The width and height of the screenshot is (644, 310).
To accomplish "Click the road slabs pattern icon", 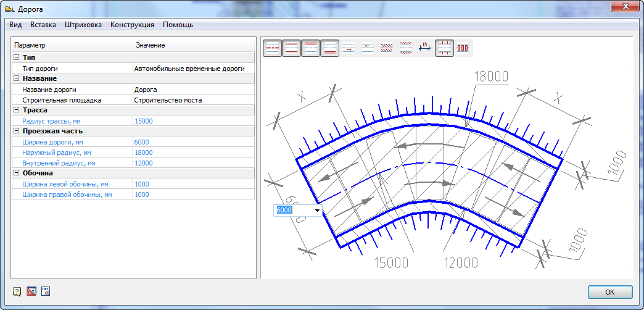I will [463, 48].
